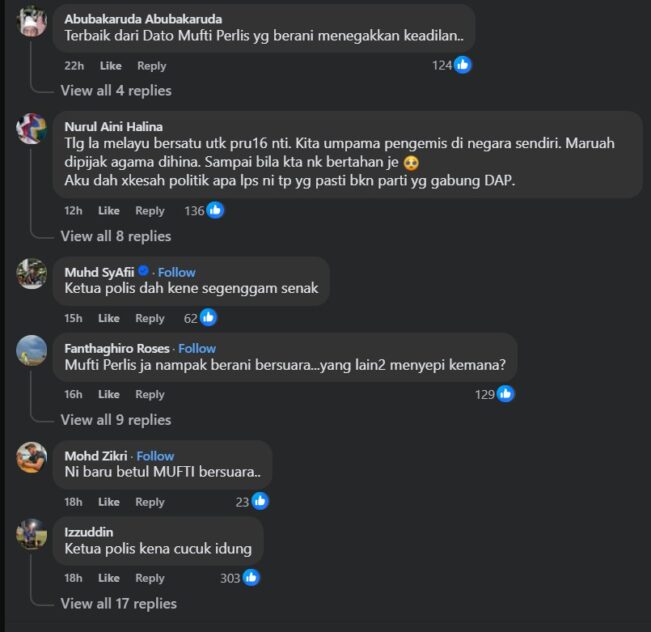Open Nurul Aini Halina's profile picture

[x=32, y=130]
